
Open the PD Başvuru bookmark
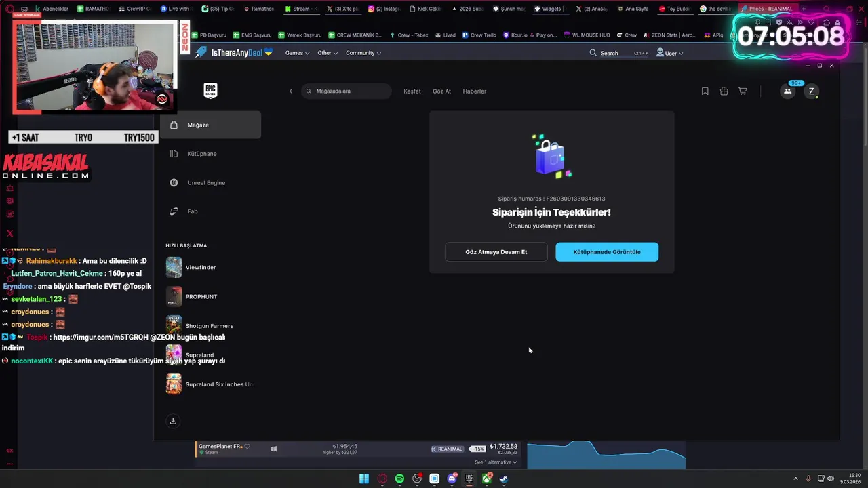(x=209, y=35)
